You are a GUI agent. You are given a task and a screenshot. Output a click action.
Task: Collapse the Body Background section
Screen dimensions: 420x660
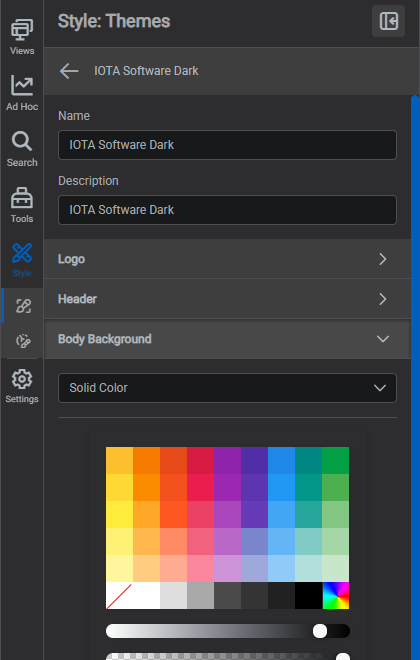[227, 339]
